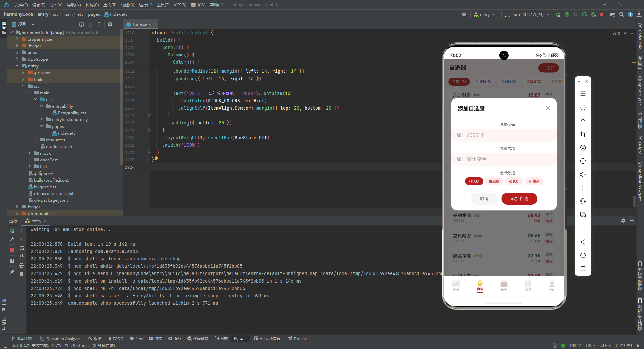Viewport: 644px width, 349px height.
Task: Toggle the Profiler tool window
Action: click(x=298, y=339)
